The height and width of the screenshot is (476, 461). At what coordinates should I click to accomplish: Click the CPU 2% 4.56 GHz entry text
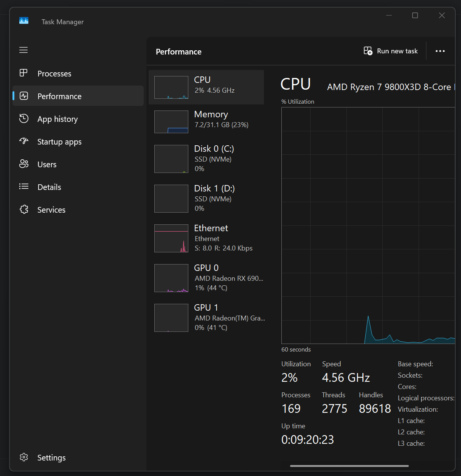pyautogui.click(x=214, y=90)
